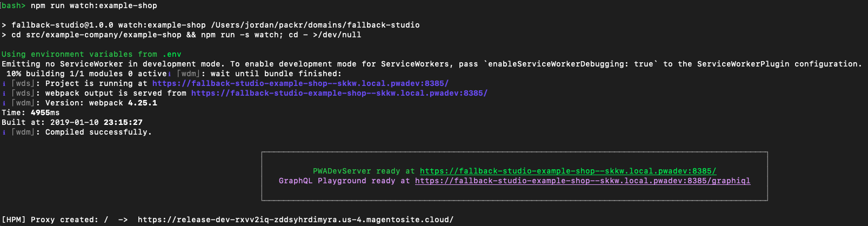868x226 pixels.
Task: Click the bash> prompt
Action: click(13, 6)
